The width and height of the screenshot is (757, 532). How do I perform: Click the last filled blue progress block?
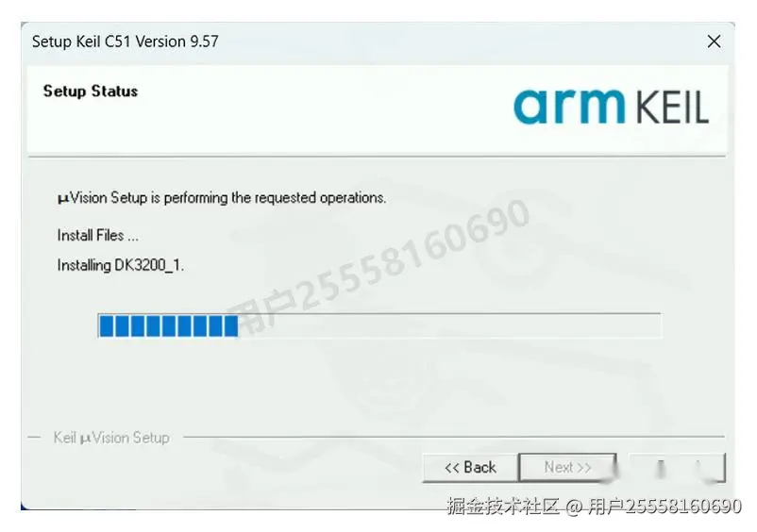point(230,326)
